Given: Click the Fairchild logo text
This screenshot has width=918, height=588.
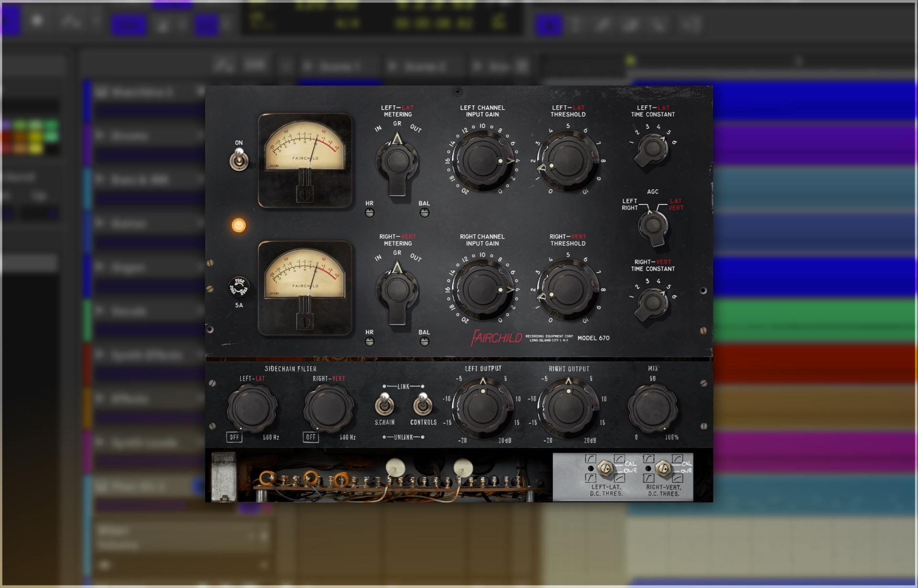Looking at the screenshot, I should pyautogui.click(x=497, y=338).
